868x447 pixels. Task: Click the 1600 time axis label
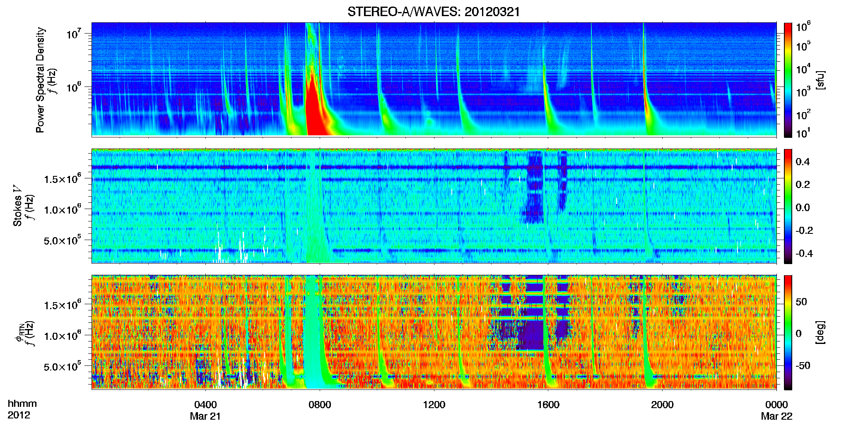click(x=548, y=405)
